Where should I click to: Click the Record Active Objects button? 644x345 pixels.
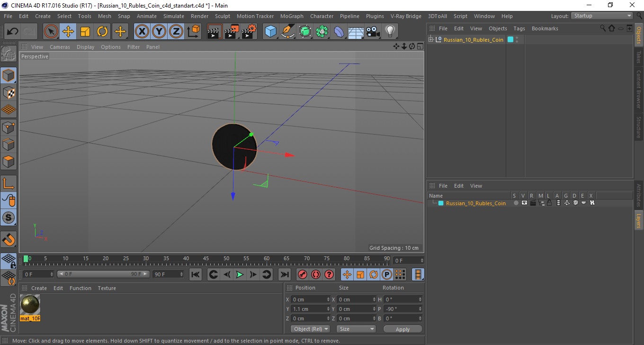302,274
